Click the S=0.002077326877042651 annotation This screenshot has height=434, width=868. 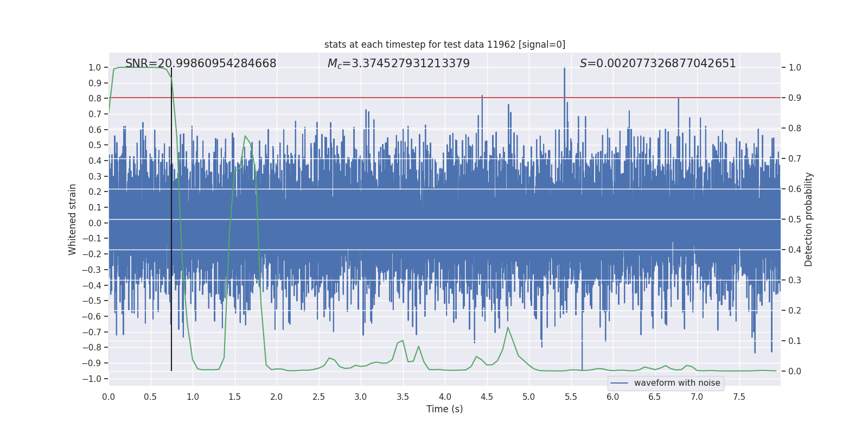(x=658, y=63)
